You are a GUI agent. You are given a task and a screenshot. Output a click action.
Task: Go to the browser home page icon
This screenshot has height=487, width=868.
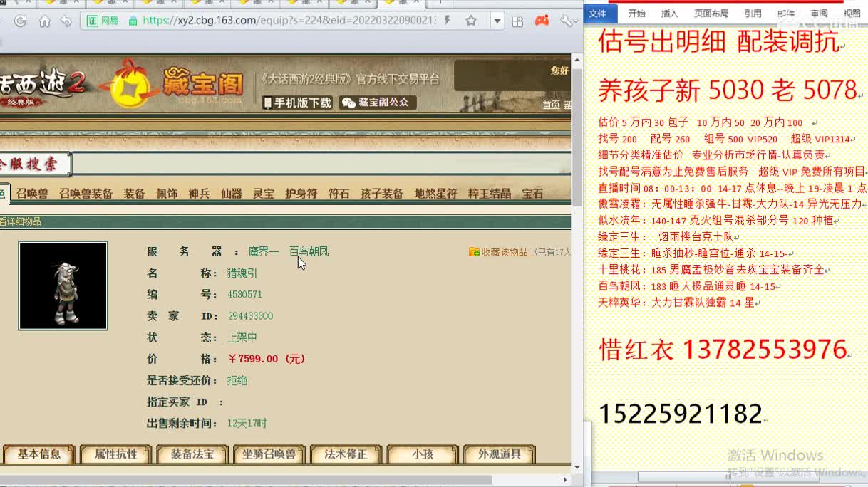(44, 21)
